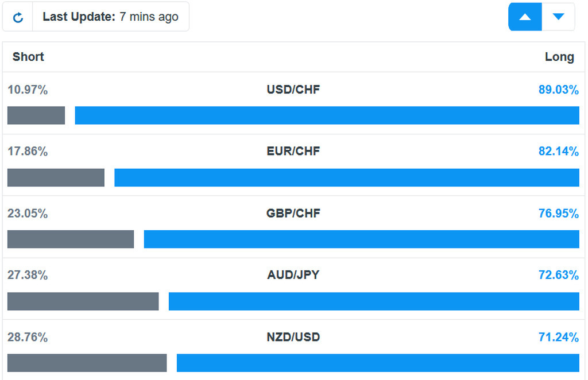Click the refresh icon
Image resolution: width=588 pixels, height=380 pixels.
coord(18,17)
